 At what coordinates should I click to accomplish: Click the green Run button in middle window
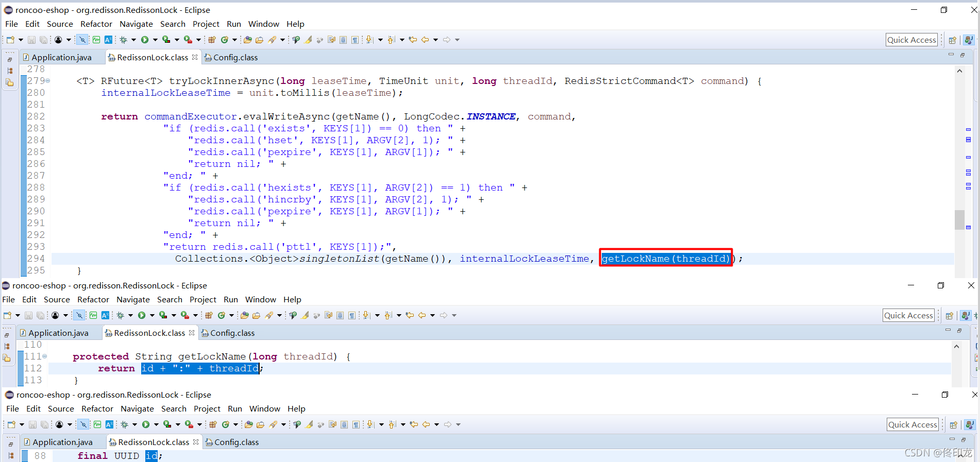point(142,315)
